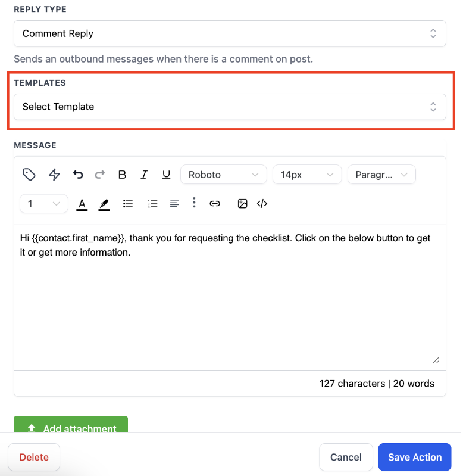Toggle italic formatting
This screenshot has height=476, width=463.
coord(144,175)
